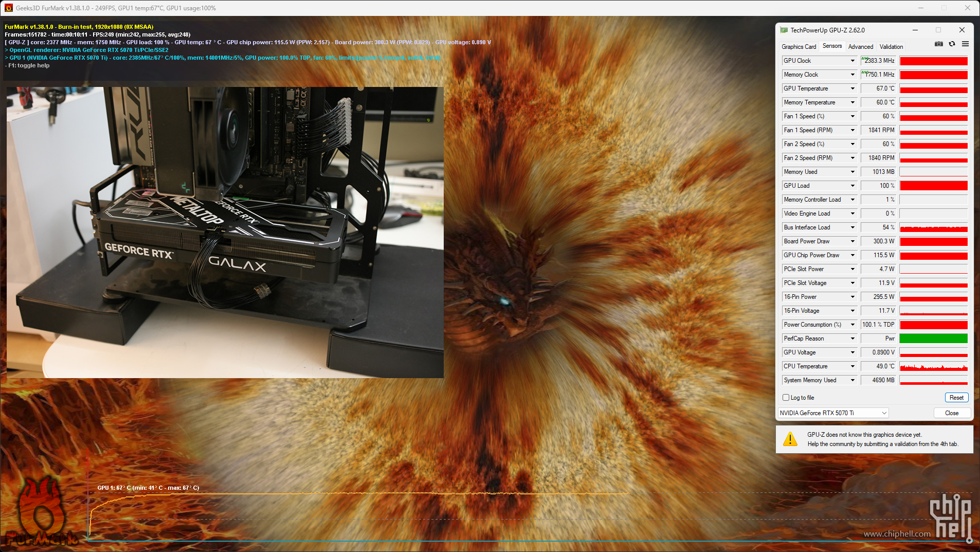Click the Board Power Draw value 300.3 W
This screenshot has width=980, height=552.
pyautogui.click(x=879, y=241)
